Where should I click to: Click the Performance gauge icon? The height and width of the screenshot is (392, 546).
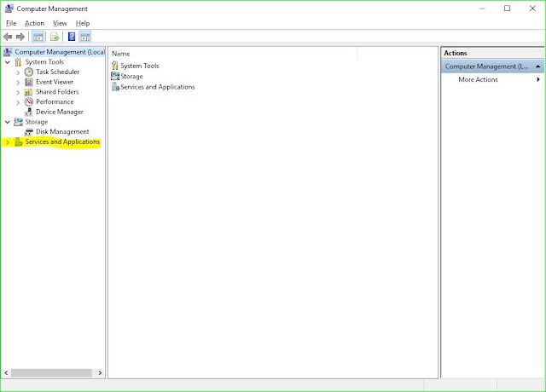[28, 102]
